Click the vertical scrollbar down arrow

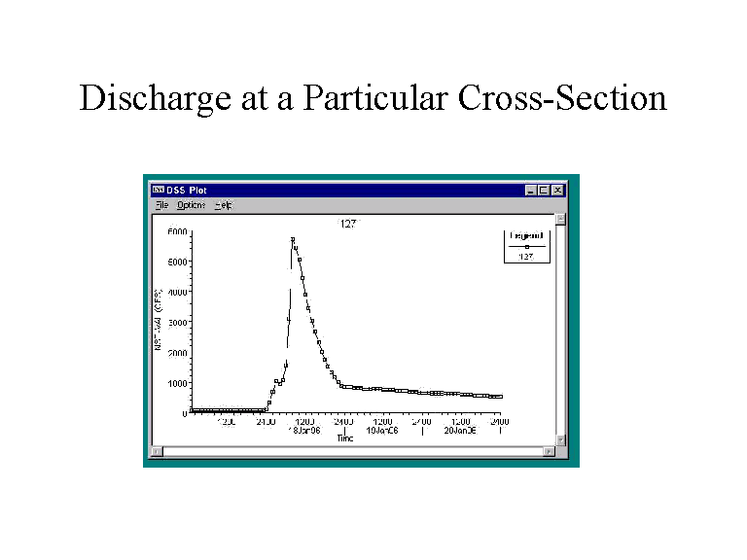560,439
